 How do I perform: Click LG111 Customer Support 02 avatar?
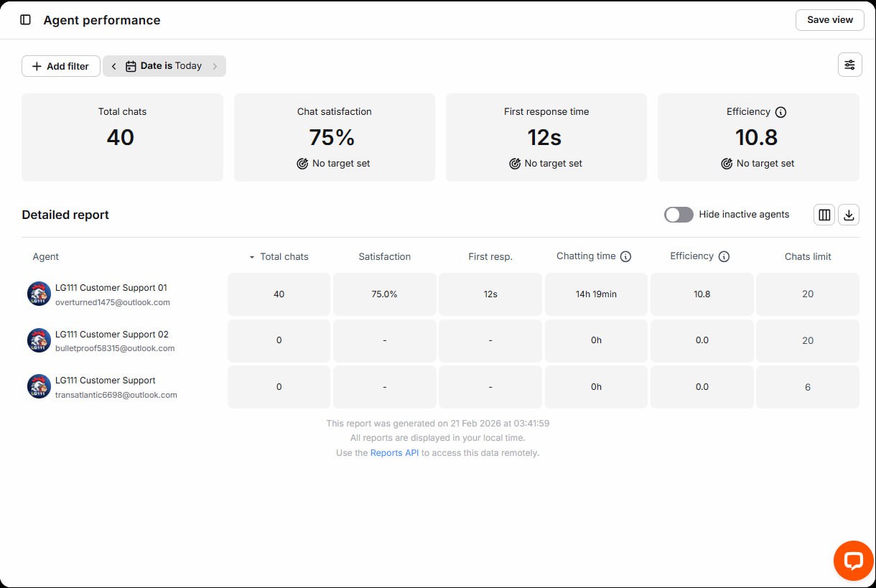tap(39, 340)
